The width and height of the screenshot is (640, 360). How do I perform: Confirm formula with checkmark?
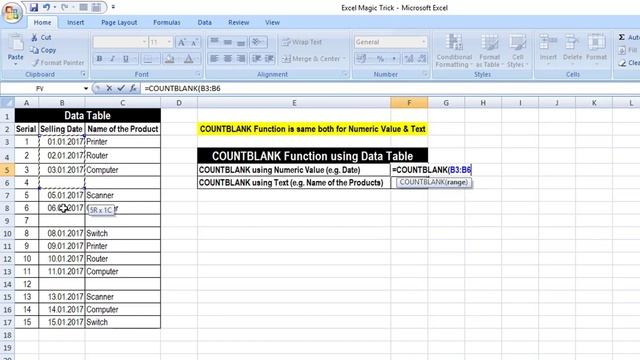121,88
